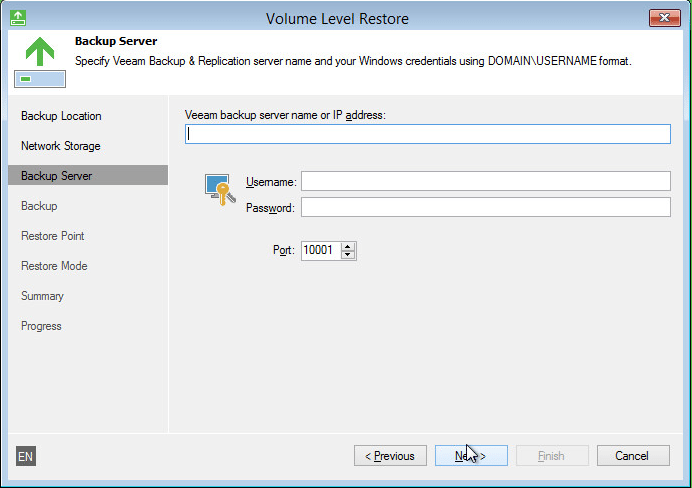
Task: Click into the Username field
Action: [x=485, y=181]
